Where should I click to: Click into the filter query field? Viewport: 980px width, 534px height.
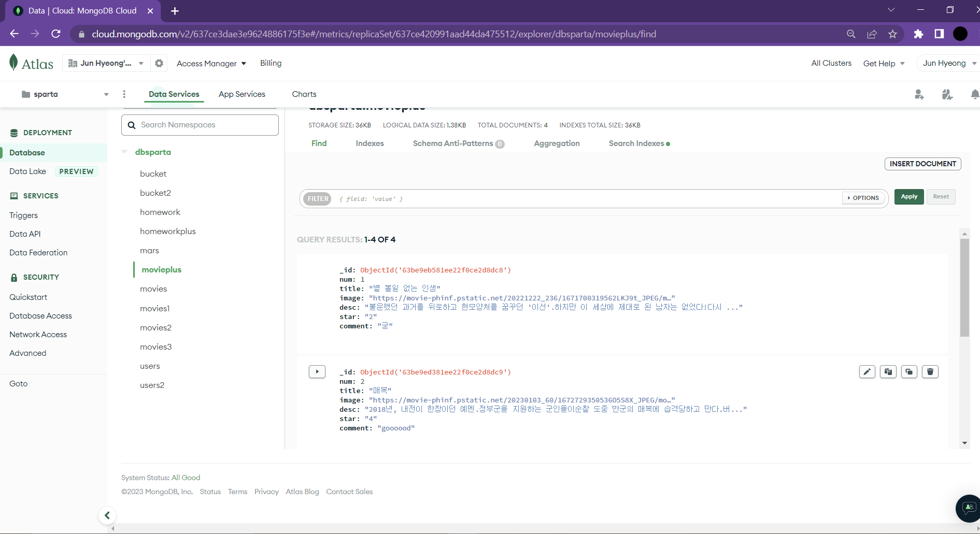[588, 199]
